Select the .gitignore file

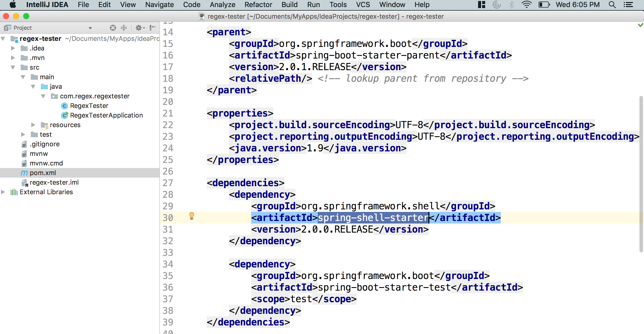click(44, 144)
